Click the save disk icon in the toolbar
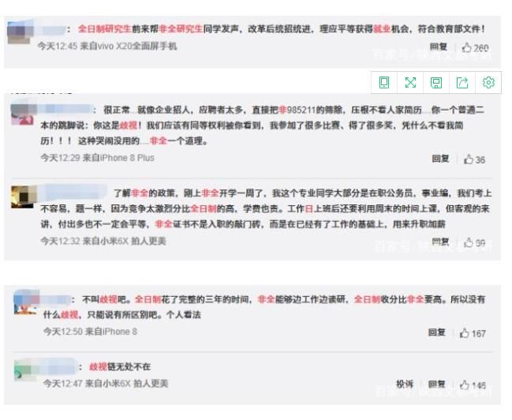 click(436, 82)
